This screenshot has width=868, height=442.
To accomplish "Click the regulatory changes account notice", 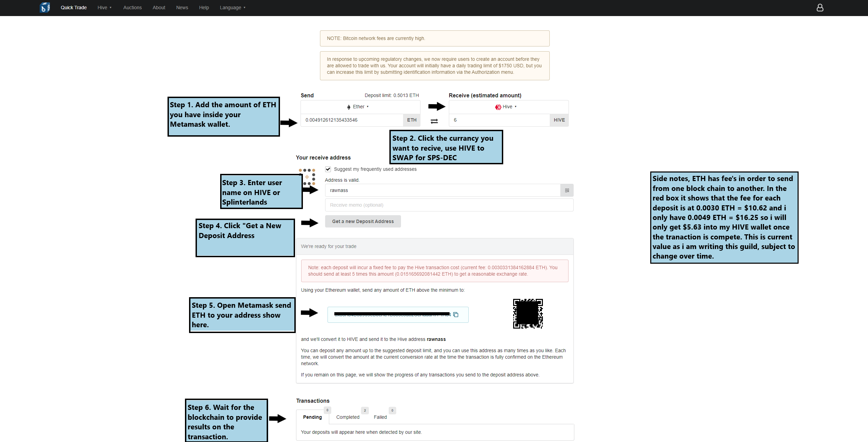I will pos(435,66).
